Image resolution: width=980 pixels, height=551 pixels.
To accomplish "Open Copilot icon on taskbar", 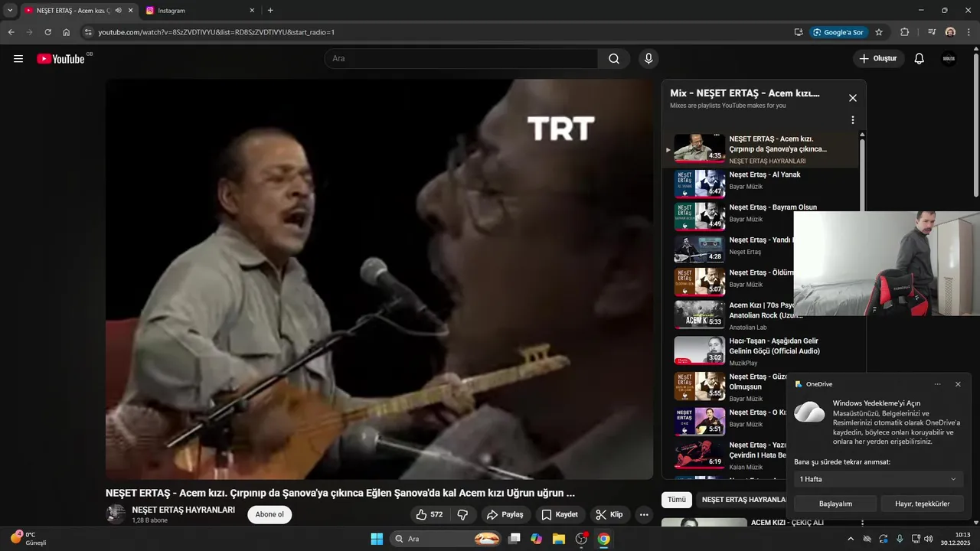I will (x=537, y=539).
